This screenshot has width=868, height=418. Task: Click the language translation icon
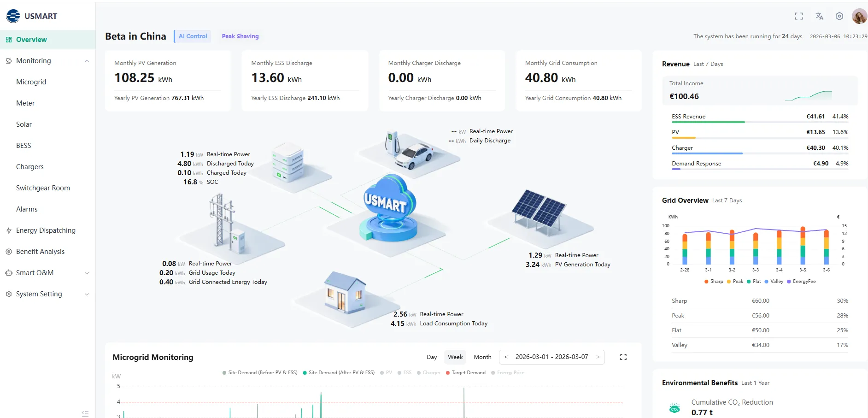819,16
